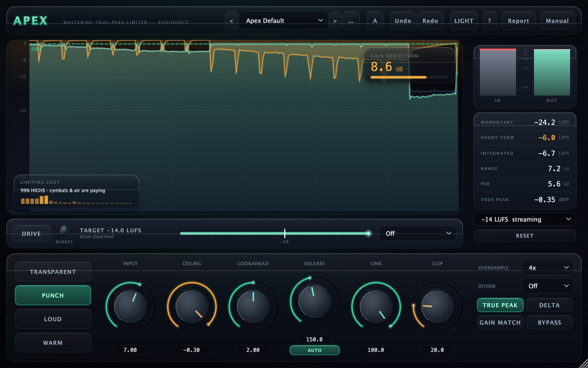Click the Link knob

tap(376, 306)
